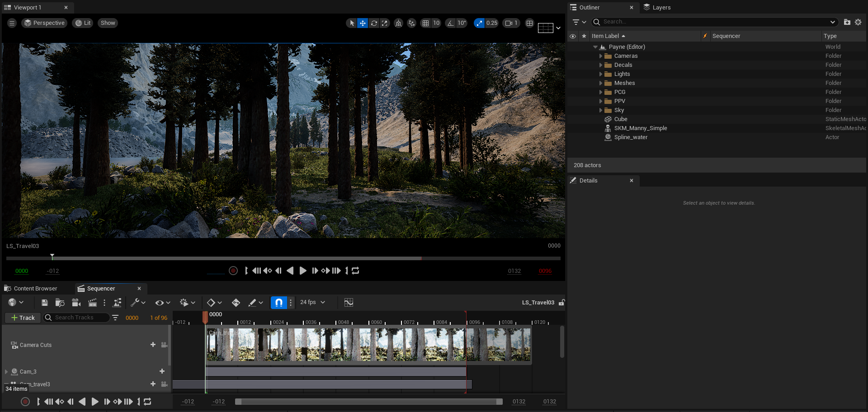The height and width of the screenshot is (412, 868).
Task: Add a track to Cam_3
Action: pos(162,371)
